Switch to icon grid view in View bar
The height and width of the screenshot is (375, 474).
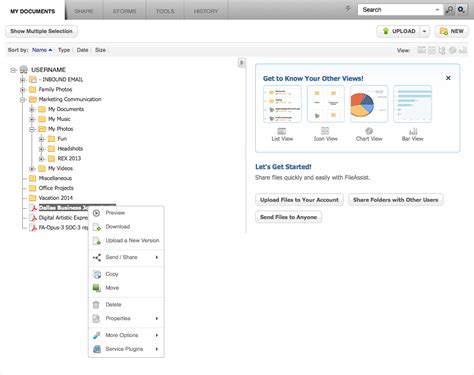(x=432, y=50)
